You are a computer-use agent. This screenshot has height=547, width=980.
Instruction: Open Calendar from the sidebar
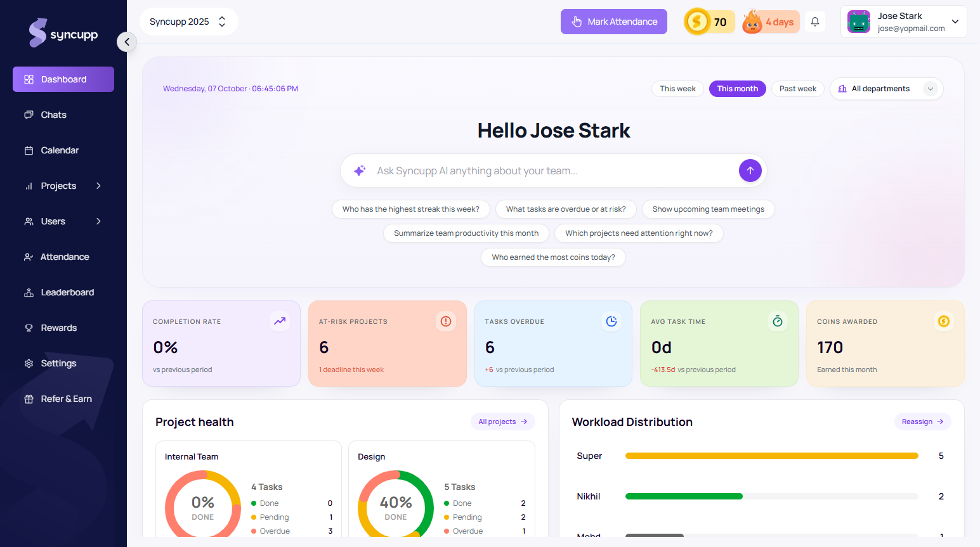click(x=63, y=150)
